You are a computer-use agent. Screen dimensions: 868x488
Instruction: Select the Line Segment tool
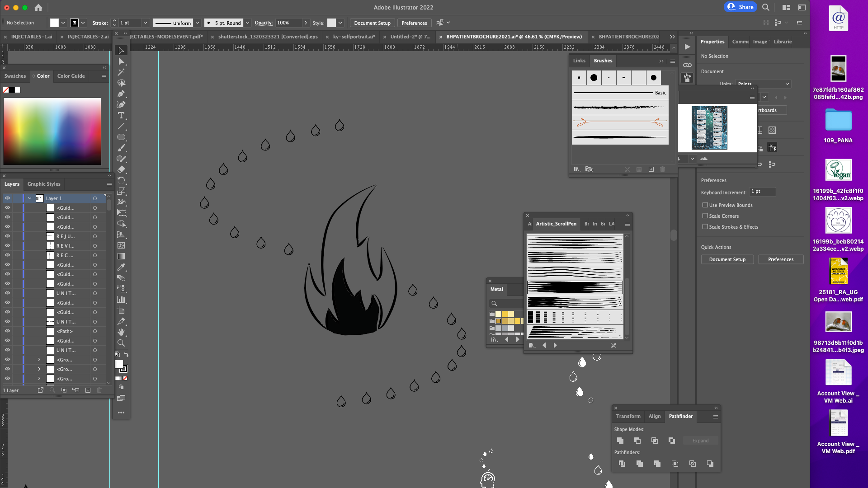[121, 126]
